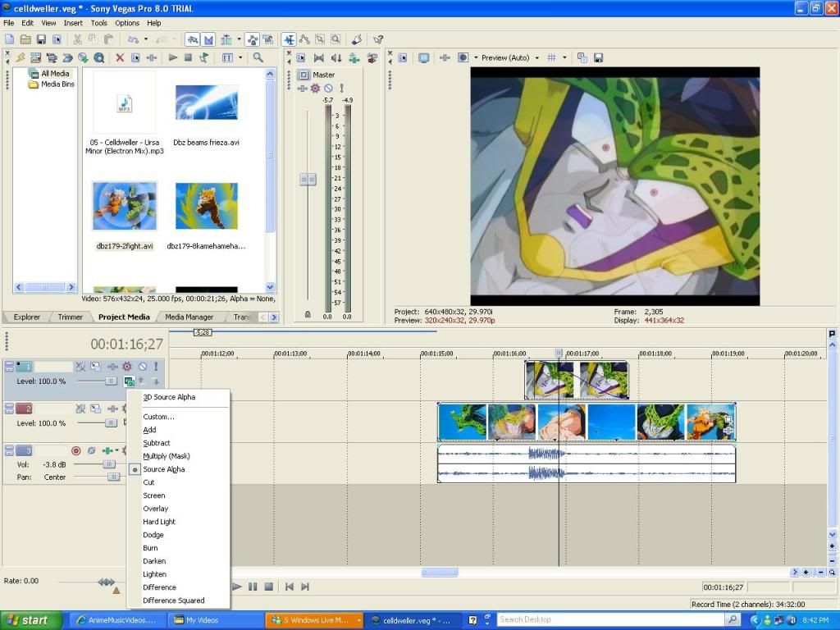Open the Preview (Auto) quality dropdown
Screen dimensions: 840x630
click(536, 58)
